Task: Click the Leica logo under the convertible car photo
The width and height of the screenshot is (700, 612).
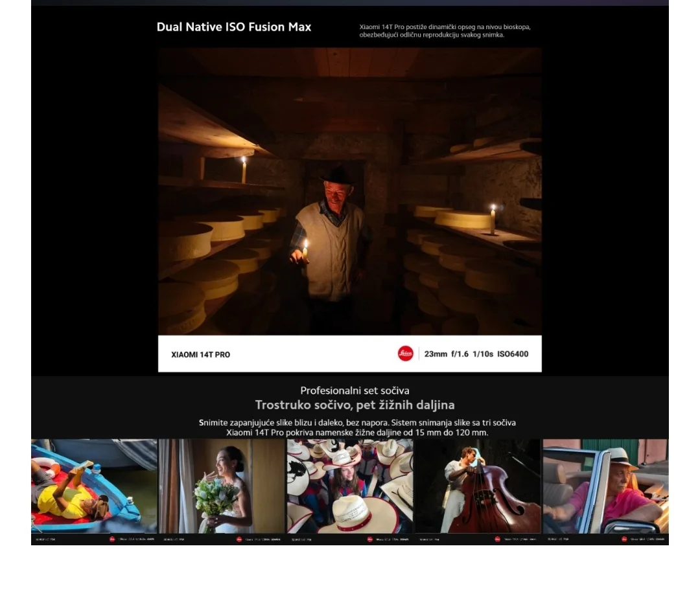Action: click(624, 539)
